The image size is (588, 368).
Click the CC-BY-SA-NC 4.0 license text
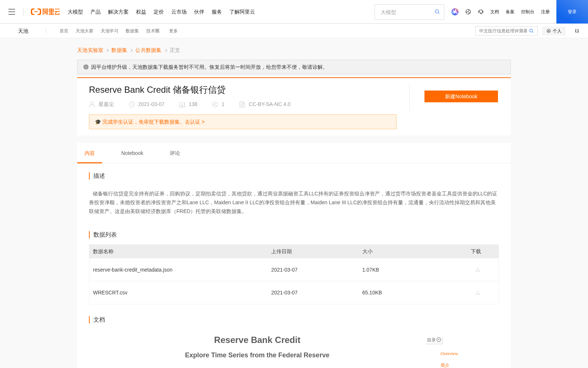point(269,105)
